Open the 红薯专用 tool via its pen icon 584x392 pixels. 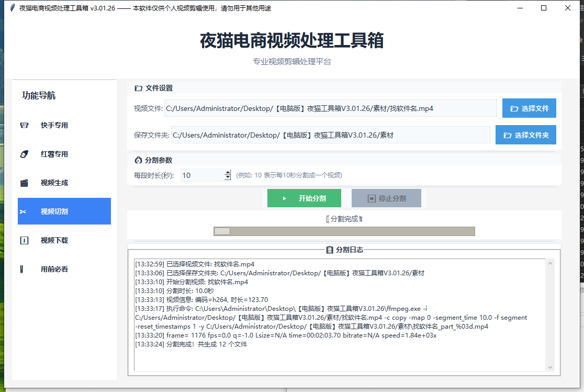point(24,154)
